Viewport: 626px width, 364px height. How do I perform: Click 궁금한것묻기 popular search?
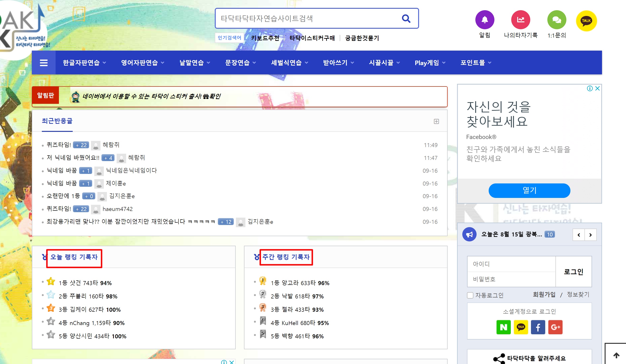pyautogui.click(x=362, y=38)
